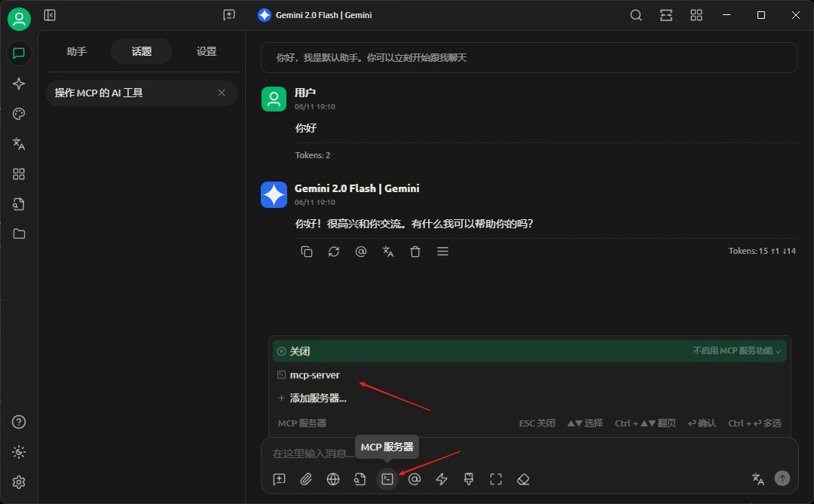The height and width of the screenshot is (504, 814).
Task: Expand the input box with fullscreen icon
Action: click(496, 479)
